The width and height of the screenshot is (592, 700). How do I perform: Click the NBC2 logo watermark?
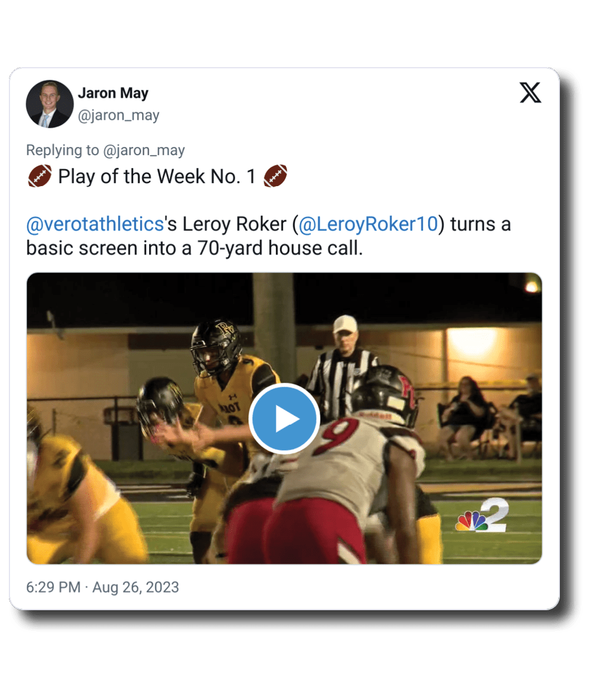pyautogui.click(x=482, y=515)
